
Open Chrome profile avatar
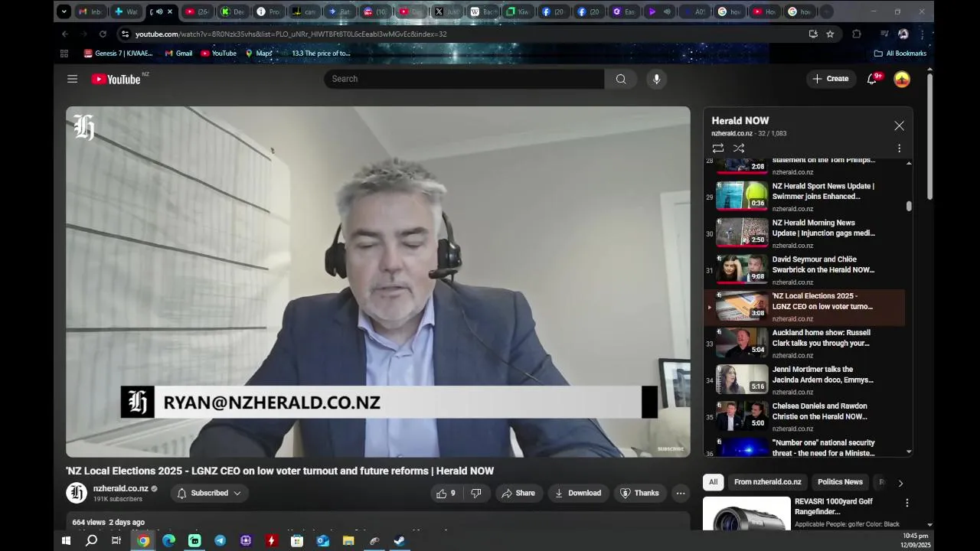(903, 34)
